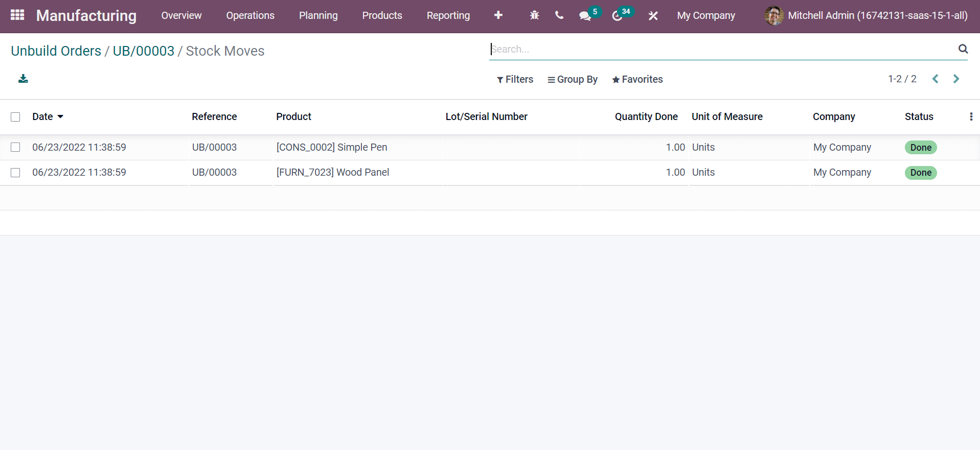Sort by the Product column header

(294, 116)
